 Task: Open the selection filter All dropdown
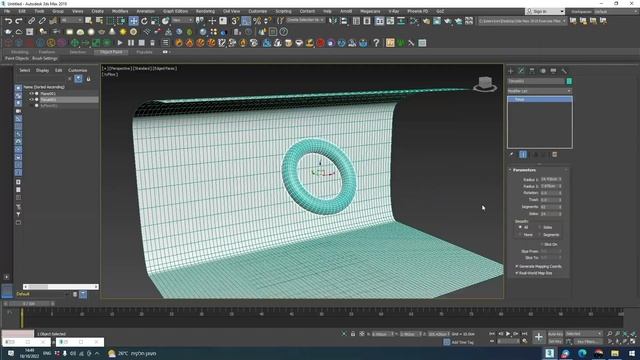click(x=71, y=20)
